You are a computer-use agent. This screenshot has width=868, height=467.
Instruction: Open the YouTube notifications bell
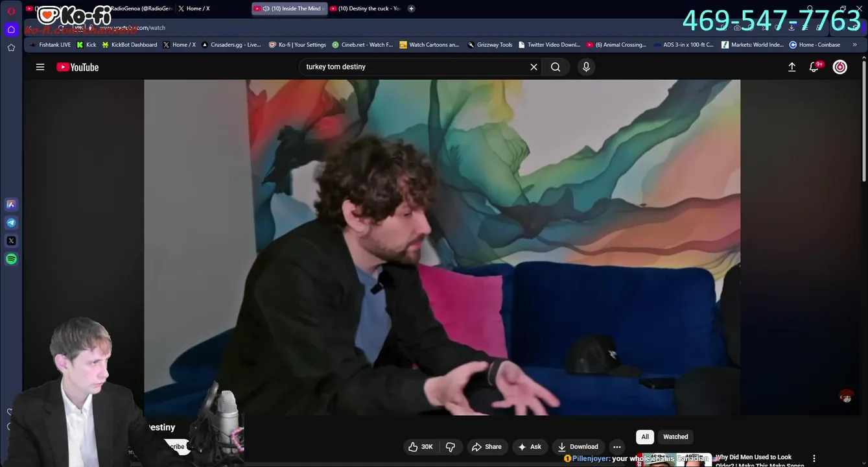tap(815, 67)
